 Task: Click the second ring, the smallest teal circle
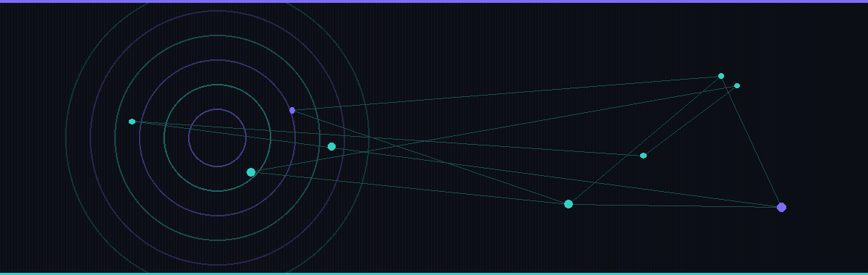click(x=218, y=85)
